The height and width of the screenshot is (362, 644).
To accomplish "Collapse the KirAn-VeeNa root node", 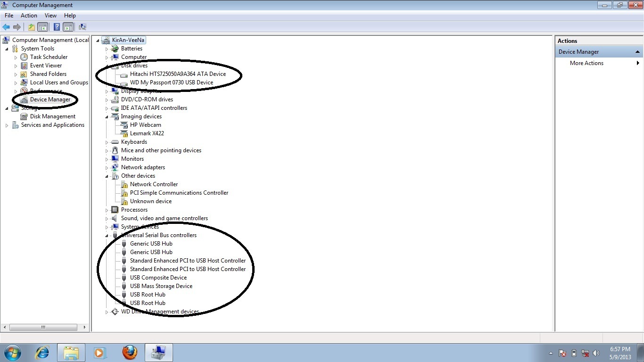I will tap(98, 40).
